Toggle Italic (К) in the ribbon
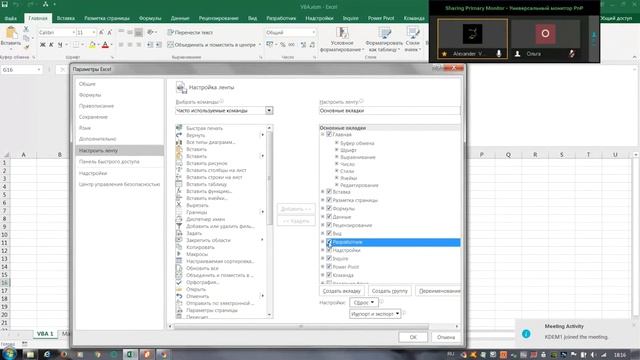This screenshot has height=360, width=640. [x=51, y=45]
